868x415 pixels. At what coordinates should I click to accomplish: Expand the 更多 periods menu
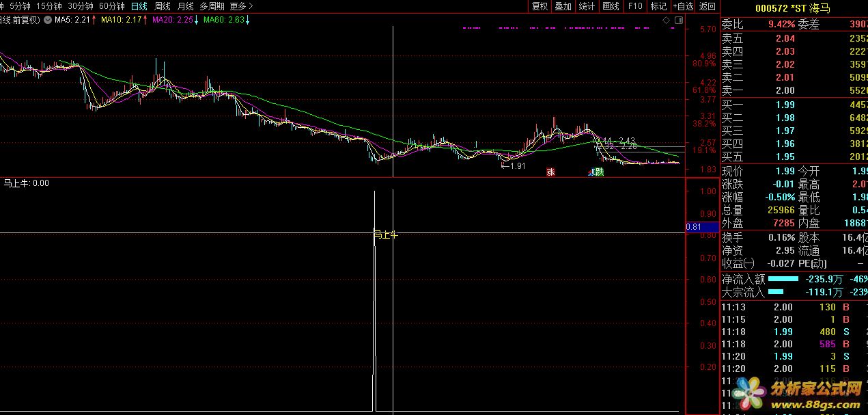[241, 6]
